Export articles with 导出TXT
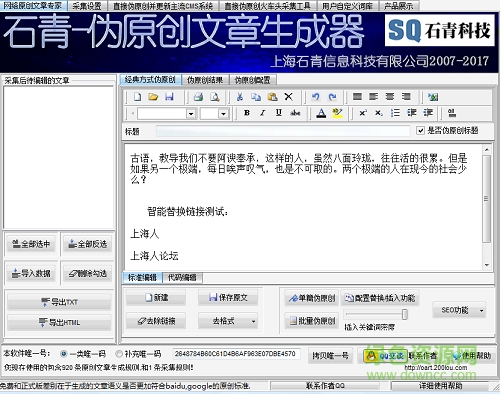Image resolution: width=500 pixels, height=394 pixels. pyautogui.click(x=59, y=302)
